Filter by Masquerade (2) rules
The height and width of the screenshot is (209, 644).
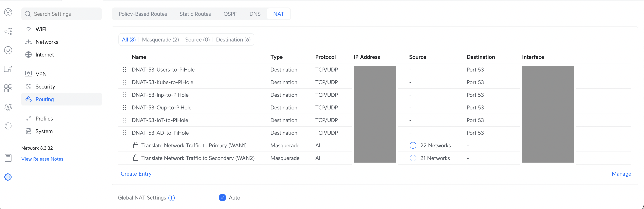[x=161, y=40]
